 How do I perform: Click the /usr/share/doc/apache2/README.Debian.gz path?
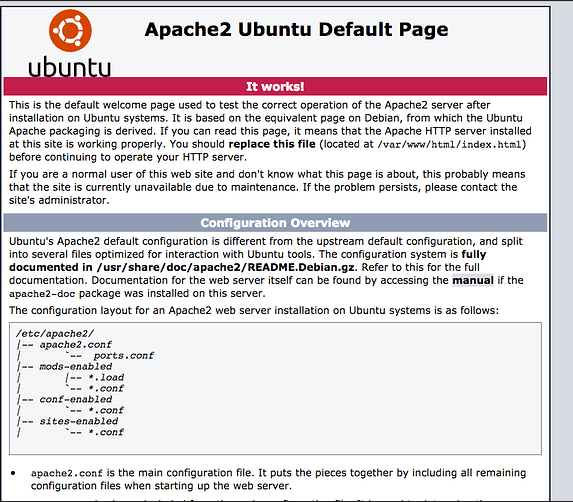(225, 267)
